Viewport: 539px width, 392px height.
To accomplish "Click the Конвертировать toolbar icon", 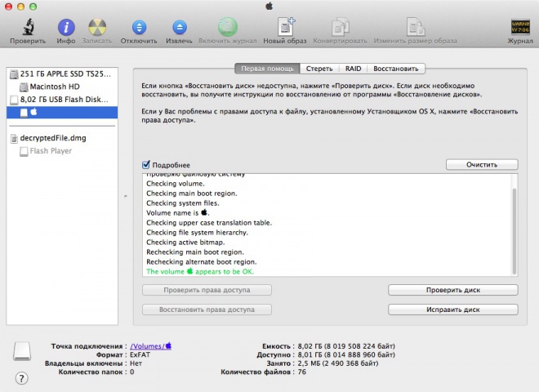I will coord(340,26).
